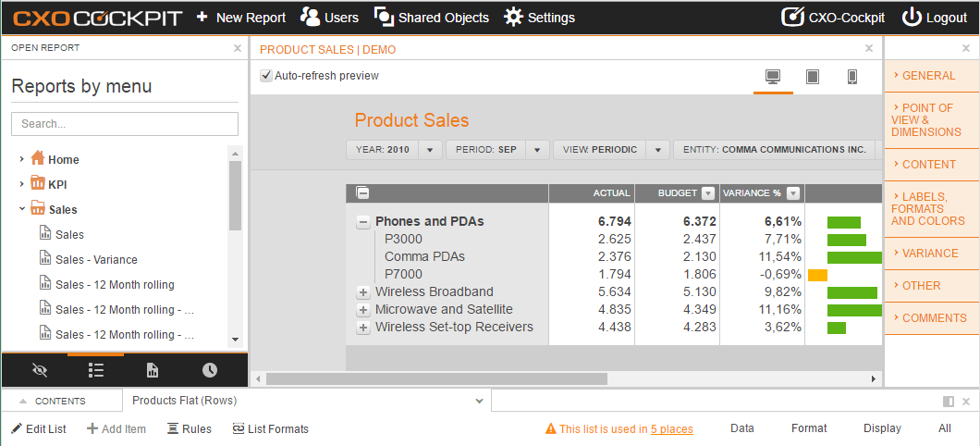
Task: Collapse the Phones and PDAs row
Action: pos(362,222)
